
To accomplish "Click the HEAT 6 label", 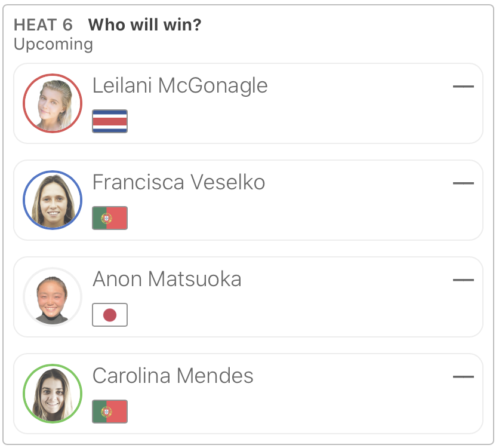I will (43, 25).
